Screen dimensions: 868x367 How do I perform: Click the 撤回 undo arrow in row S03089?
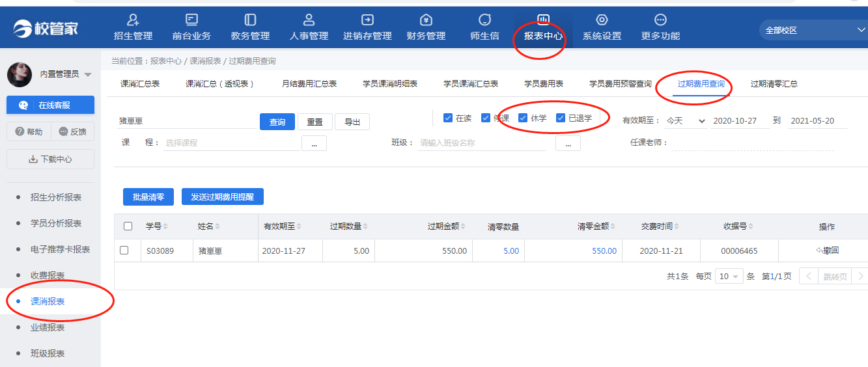point(819,251)
